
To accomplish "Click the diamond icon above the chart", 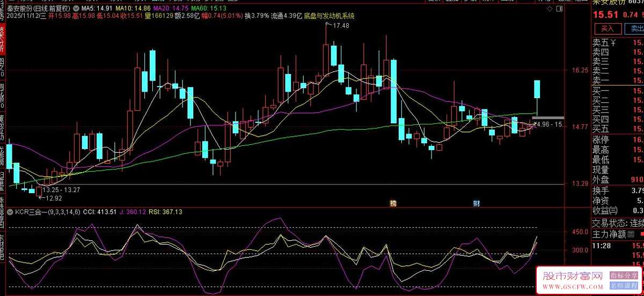I will tap(549, 9).
